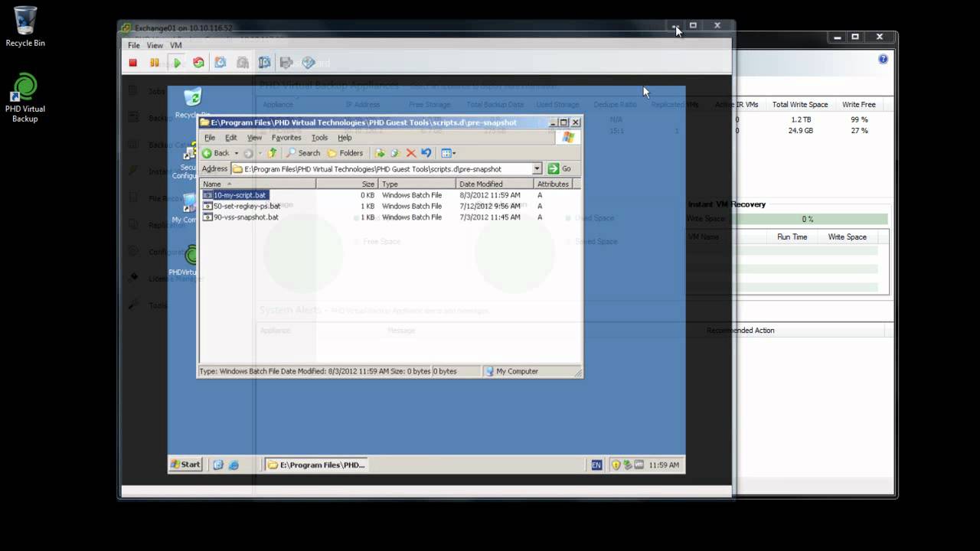The height and width of the screenshot is (551, 980).
Task: Open the Help menu in Explorer
Action: point(345,138)
